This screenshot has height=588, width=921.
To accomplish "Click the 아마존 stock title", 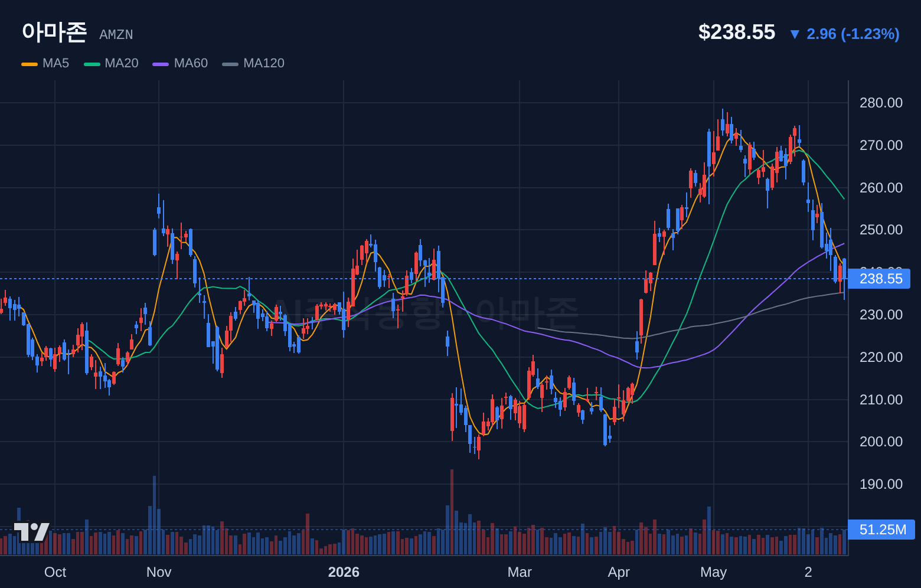I will [x=54, y=32].
